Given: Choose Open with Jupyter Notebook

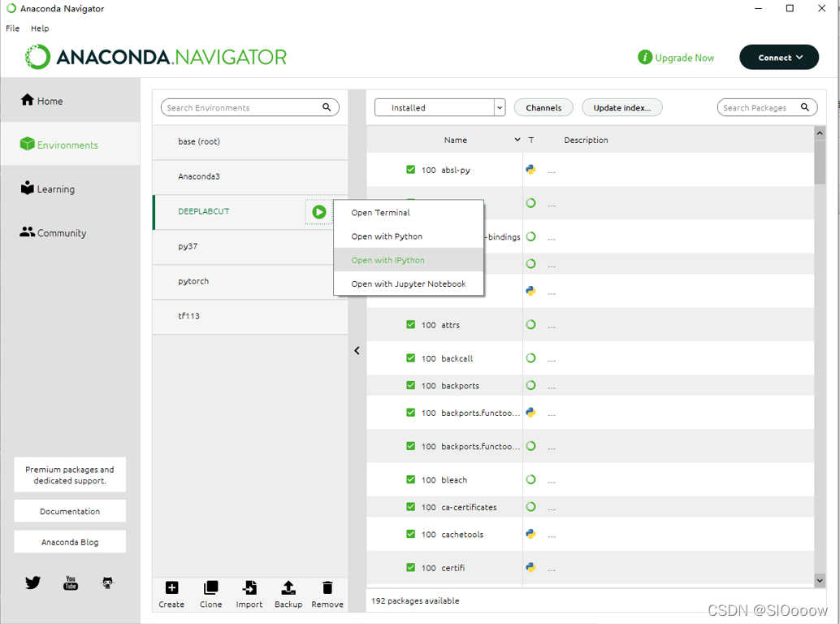Looking at the screenshot, I should 409,284.
